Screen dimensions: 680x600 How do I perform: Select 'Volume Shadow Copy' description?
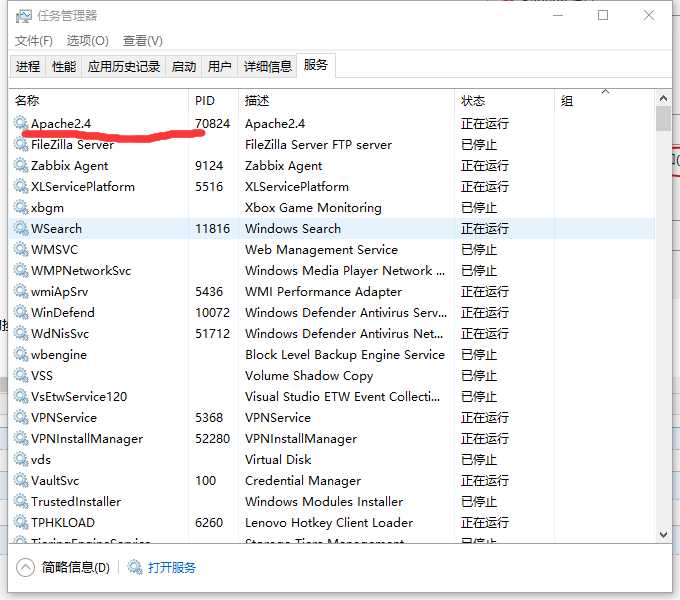click(x=309, y=375)
